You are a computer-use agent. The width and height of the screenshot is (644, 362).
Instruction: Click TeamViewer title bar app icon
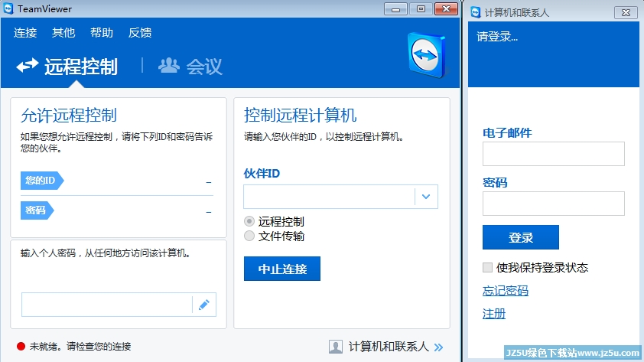point(8,8)
